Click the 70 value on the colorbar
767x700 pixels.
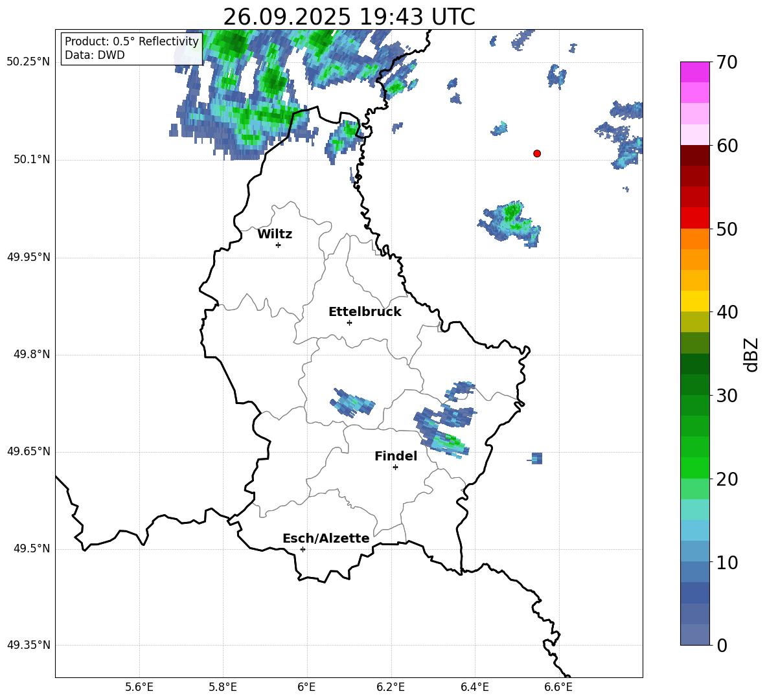click(727, 63)
